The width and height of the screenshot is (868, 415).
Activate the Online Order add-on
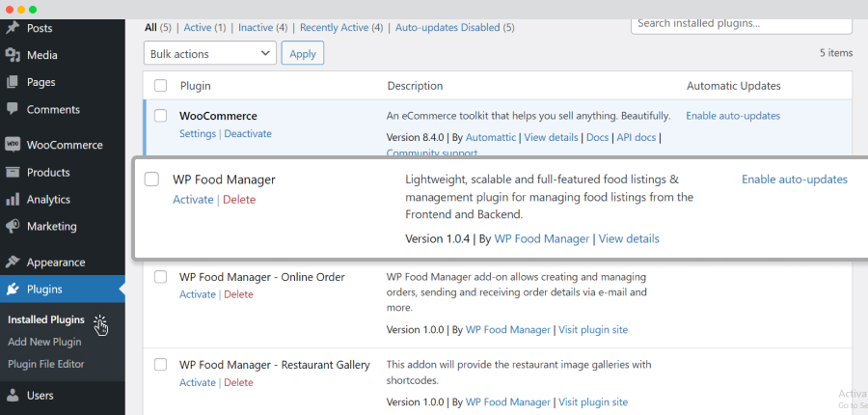tap(198, 294)
